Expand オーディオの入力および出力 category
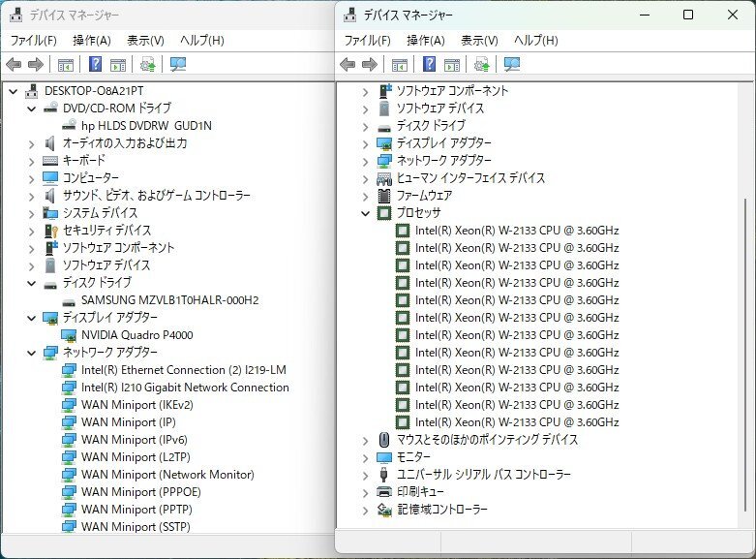This screenshot has width=756, height=559. pyautogui.click(x=32, y=143)
